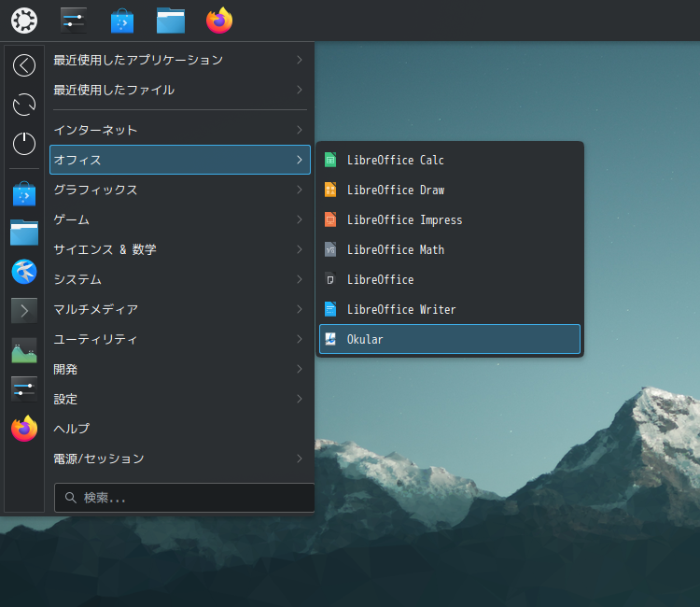Click the LibreOffice Calc spreadsheet icon

coord(330,160)
